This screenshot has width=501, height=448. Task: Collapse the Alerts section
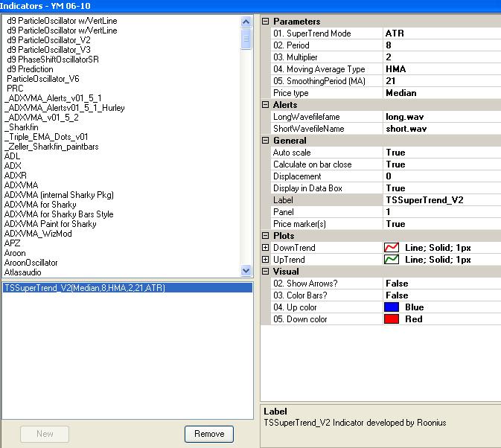click(265, 105)
